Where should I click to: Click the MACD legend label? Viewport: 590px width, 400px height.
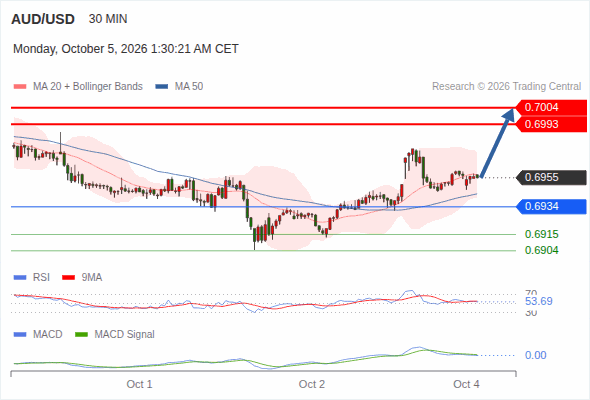point(48,335)
